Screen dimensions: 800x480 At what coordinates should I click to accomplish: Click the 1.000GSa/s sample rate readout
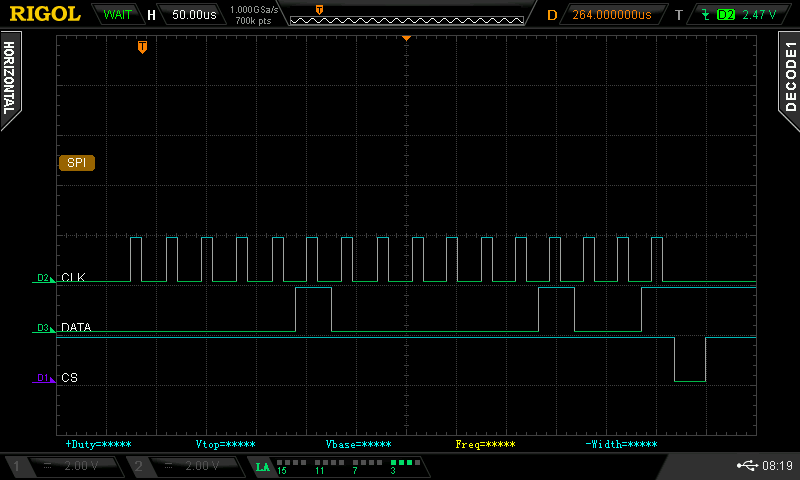tap(254, 10)
